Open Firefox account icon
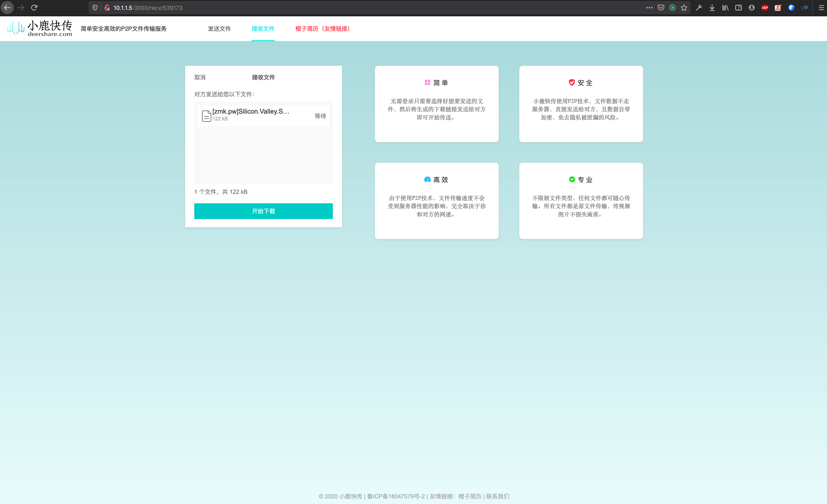Screen dimensions: 827x504 pyautogui.click(x=752, y=8)
